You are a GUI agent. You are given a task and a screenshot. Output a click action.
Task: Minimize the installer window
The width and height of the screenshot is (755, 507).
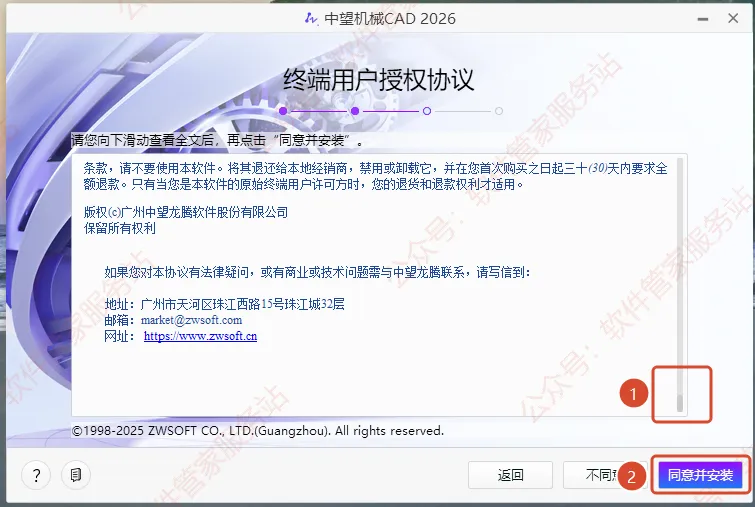[703, 19]
